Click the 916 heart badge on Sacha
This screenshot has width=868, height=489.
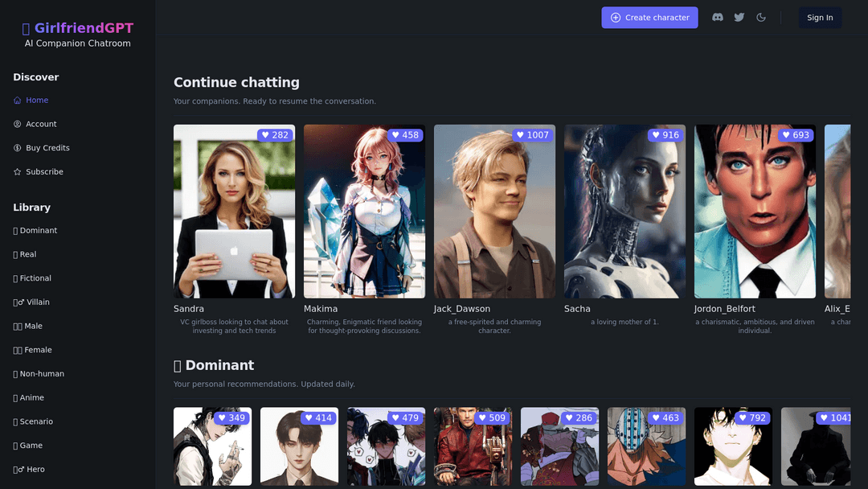[664, 135]
